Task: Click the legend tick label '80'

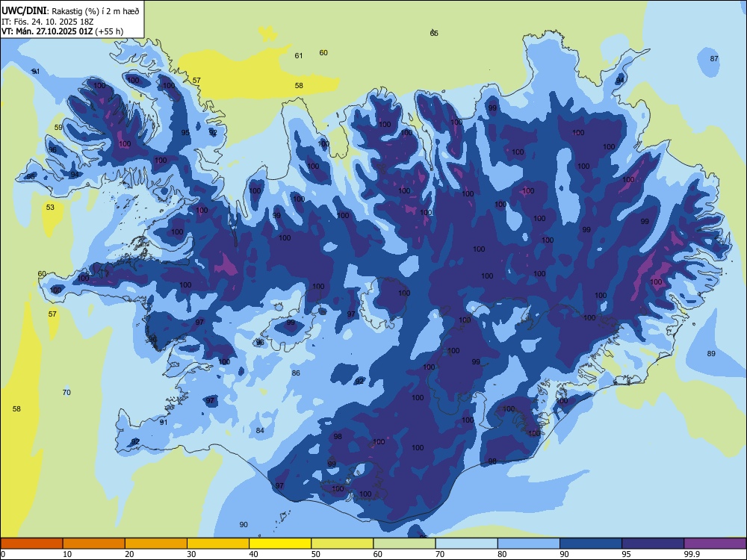Action: coord(502,554)
